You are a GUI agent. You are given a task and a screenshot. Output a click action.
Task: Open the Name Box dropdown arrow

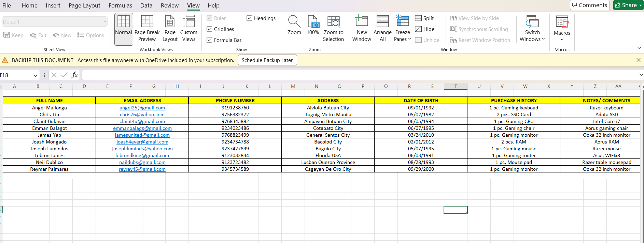35,75
